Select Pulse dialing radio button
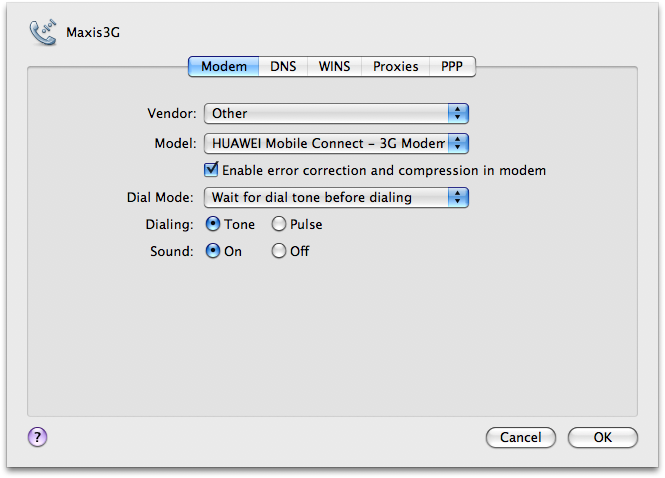The height and width of the screenshot is (478, 665). pyautogui.click(x=279, y=224)
